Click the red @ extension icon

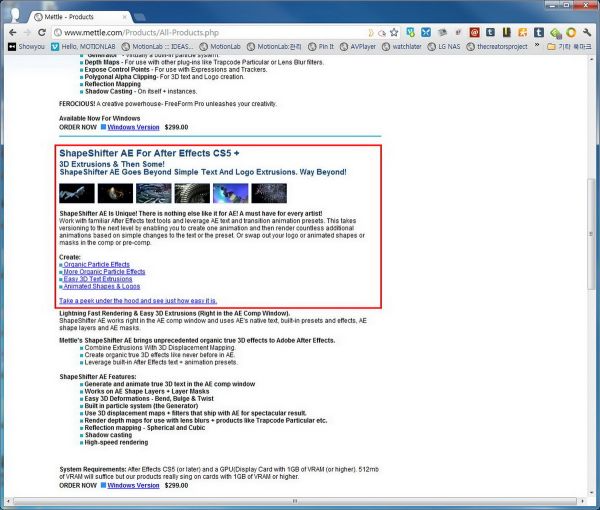[474, 33]
